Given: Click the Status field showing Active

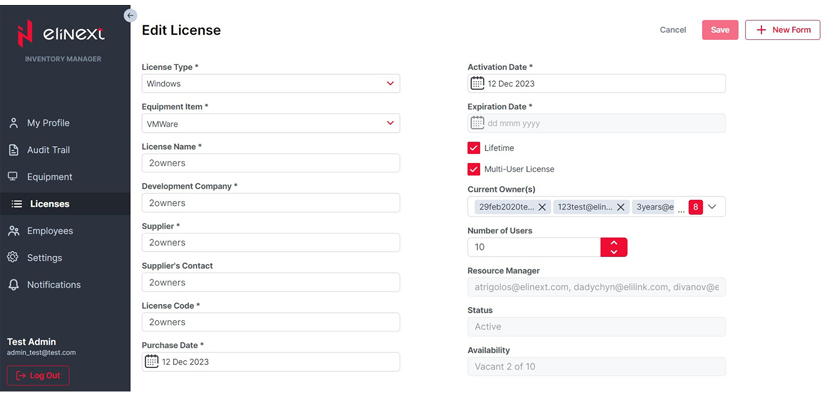Looking at the screenshot, I should (x=596, y=326).
